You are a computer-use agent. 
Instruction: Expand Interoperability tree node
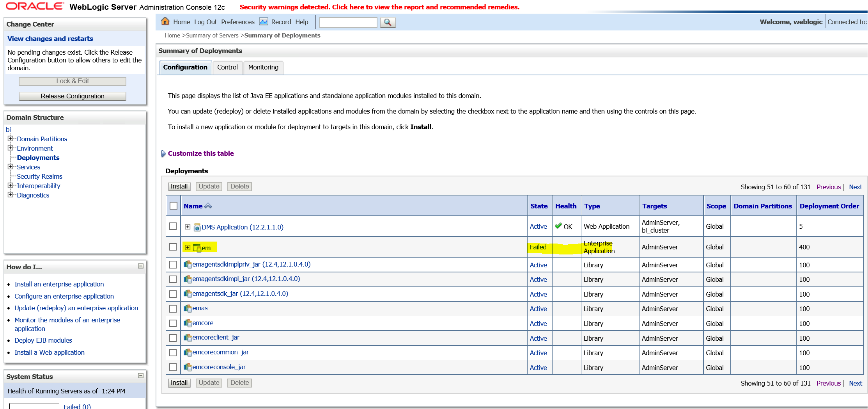click(x=11, y=185)
